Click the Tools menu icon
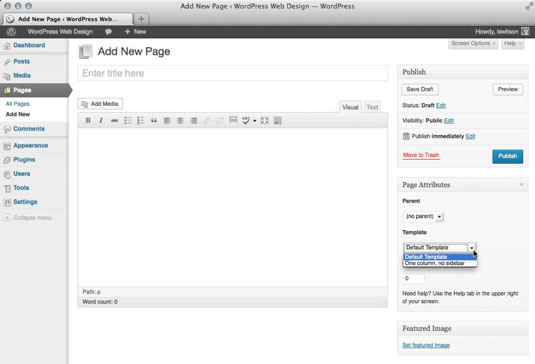Image resolution: width=535 pixels, height=364 pixels. (x=7, y=188)
